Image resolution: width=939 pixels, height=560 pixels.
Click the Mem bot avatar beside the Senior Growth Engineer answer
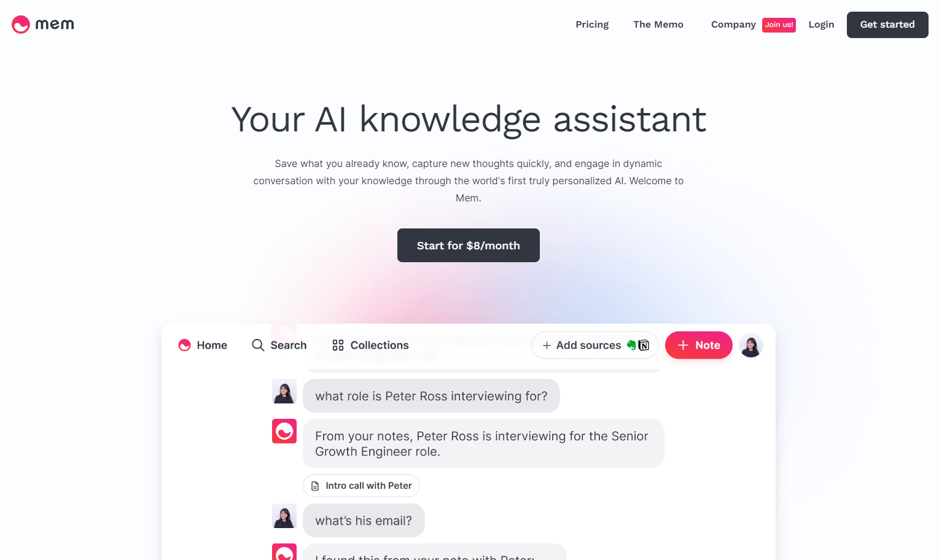284,431
